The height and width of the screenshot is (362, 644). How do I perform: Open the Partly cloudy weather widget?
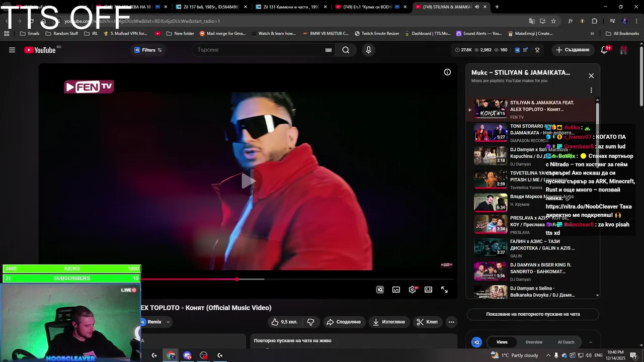[514, 355]
